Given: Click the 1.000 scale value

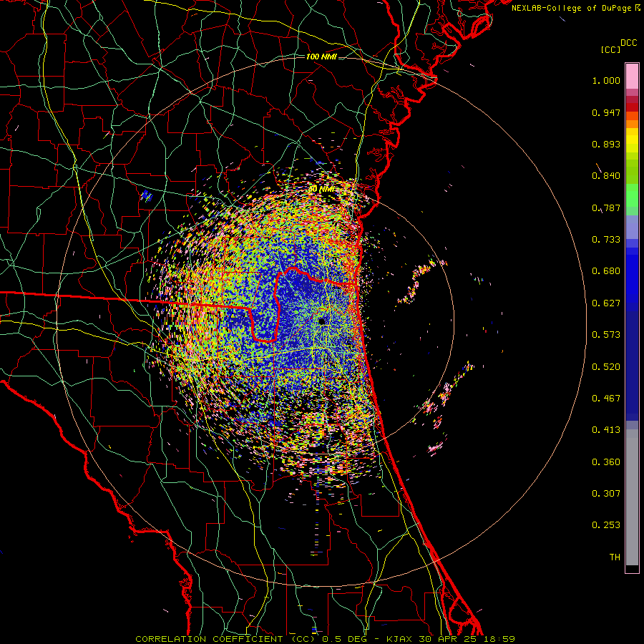Looking at the screenshot, I should (x=606, y=80).
